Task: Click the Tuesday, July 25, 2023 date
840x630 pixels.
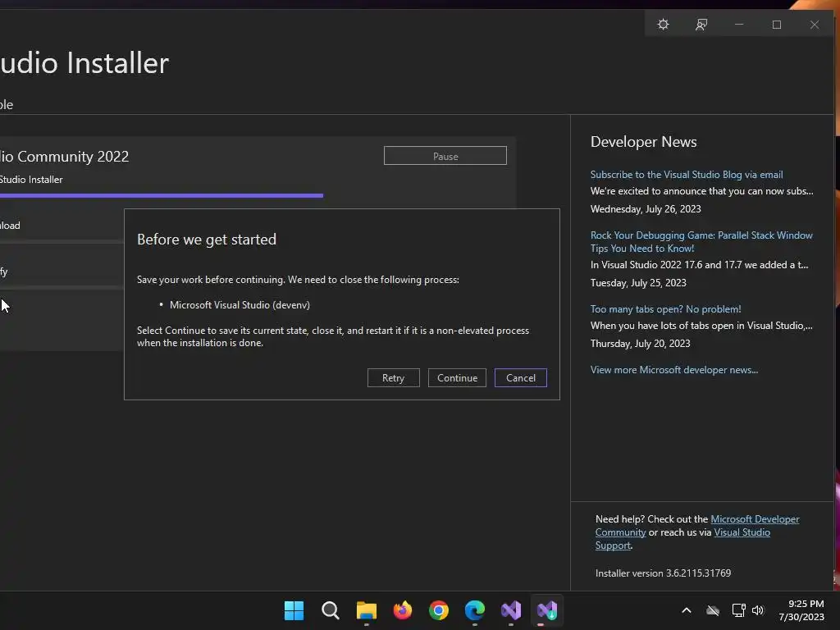Action: [x=638, y=283]
